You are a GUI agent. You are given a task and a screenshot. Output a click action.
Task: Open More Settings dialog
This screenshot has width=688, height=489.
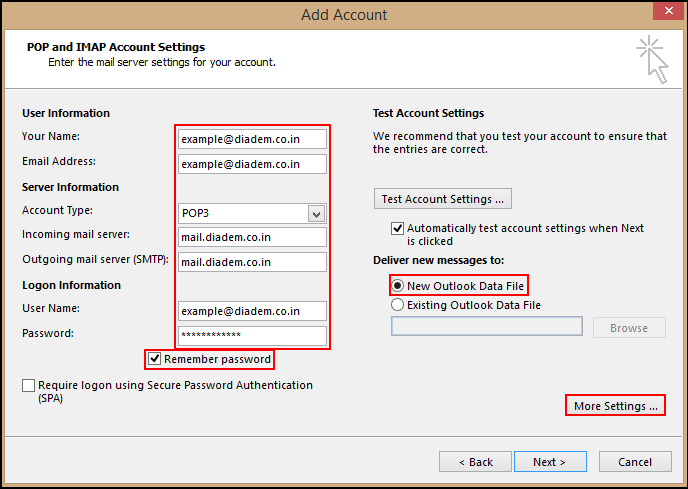click(615, 406)
